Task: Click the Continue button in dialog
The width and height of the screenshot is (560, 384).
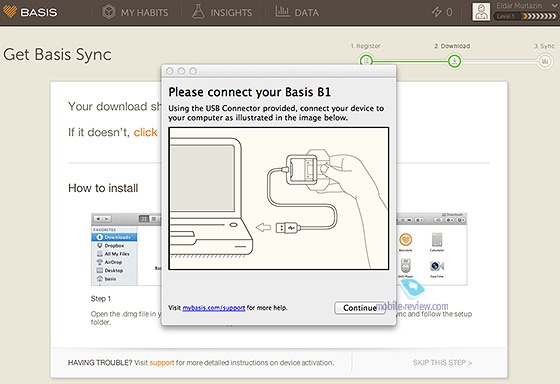Action: pyautogui.click(x=360, y=308)
